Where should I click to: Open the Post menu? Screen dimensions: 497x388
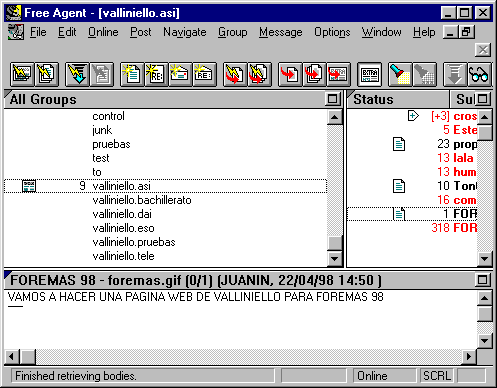(x=140, y=32)
